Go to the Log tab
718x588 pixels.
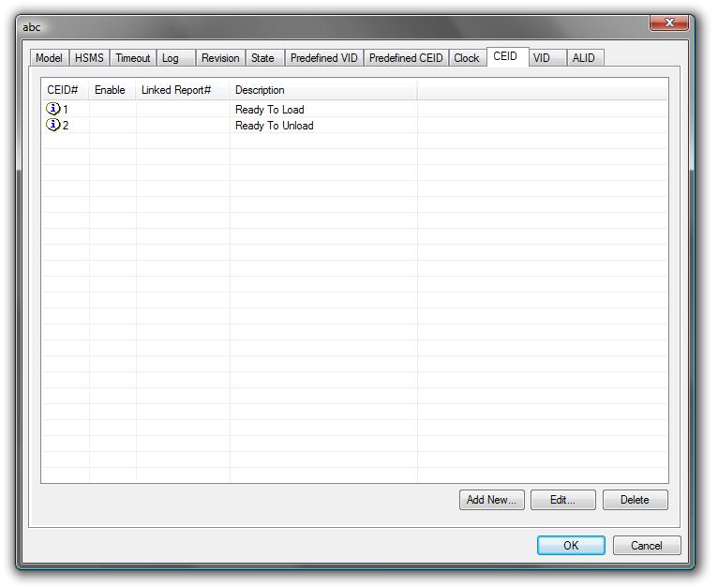coord(171,58)
